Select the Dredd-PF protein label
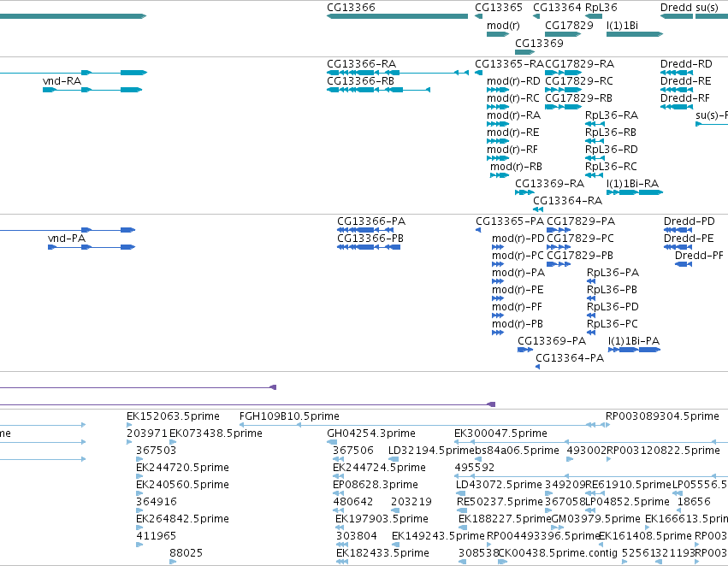This screenshot has width=728, height=566. (x=699, y=256)
